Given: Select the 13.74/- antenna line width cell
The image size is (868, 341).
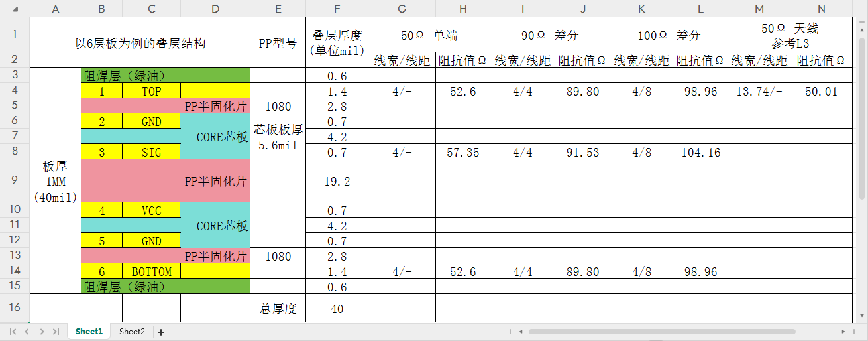Looking at the screenshot, I should (x=759, y=90).
